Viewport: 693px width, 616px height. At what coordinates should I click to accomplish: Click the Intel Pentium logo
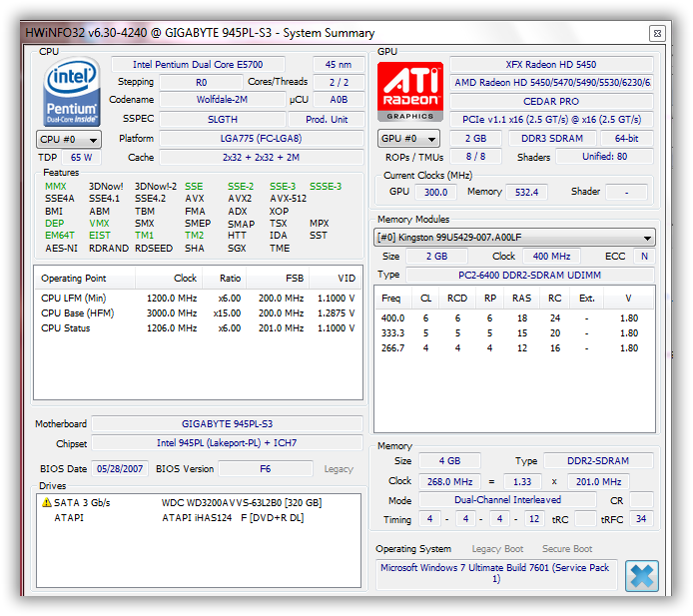pyautogui.click(x=72, y=92)
